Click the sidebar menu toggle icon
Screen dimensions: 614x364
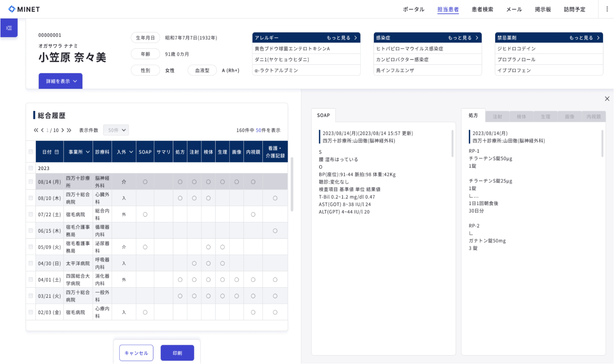click(9, 28)
